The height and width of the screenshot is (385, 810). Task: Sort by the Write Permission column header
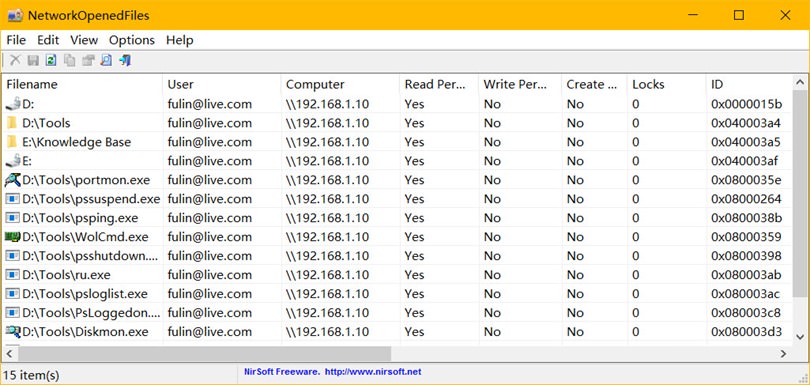coord(521,84)
